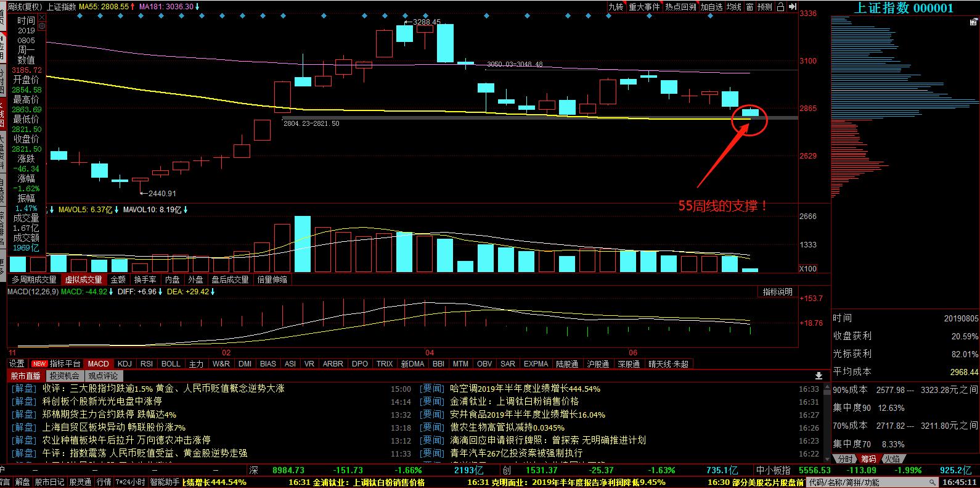Viewport: 980px width, 488px height.
Task: Open news: 郑棉期货主力合约跌停
Action: click(x=109, y=414)
